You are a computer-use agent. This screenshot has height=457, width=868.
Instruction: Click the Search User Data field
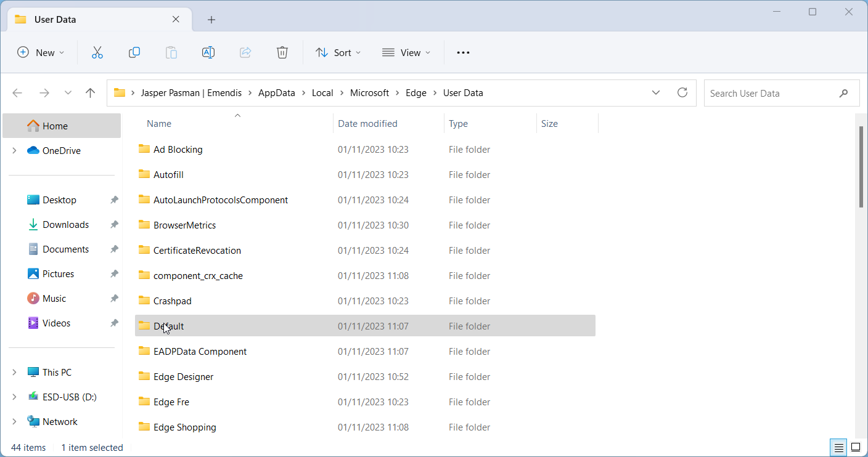point(771,94)
